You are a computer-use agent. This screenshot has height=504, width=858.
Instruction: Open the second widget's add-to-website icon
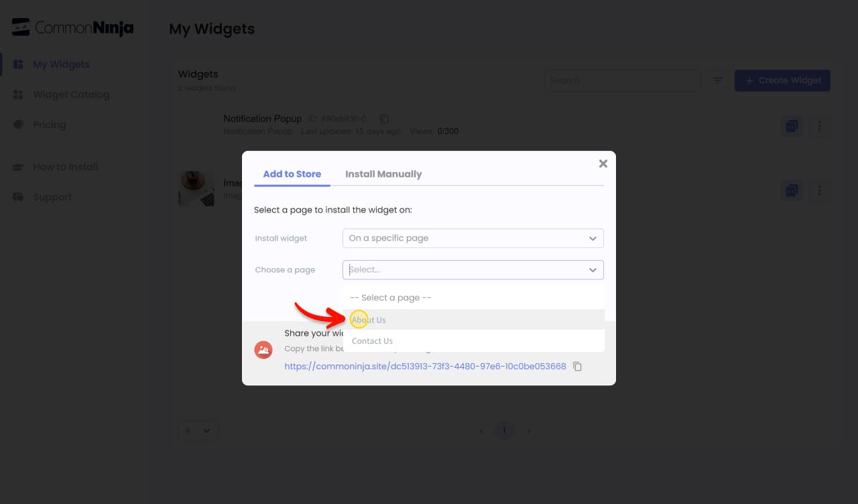point(792,190)
